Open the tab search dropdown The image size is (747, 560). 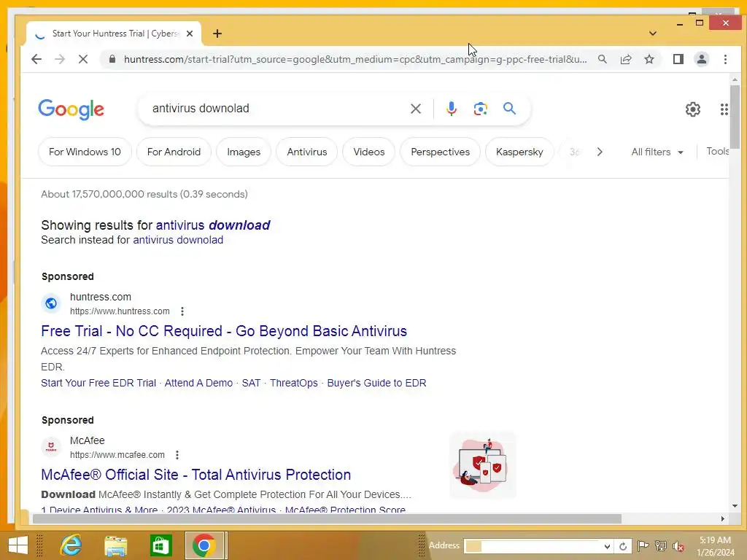(x=653, y=34)
